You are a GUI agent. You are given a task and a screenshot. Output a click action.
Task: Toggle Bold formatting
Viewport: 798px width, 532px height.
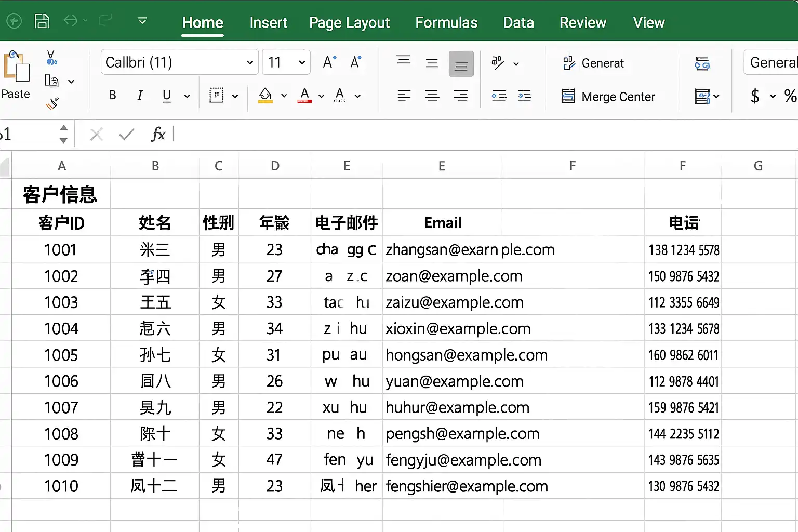pyautogui.click(x=112, y=95)
